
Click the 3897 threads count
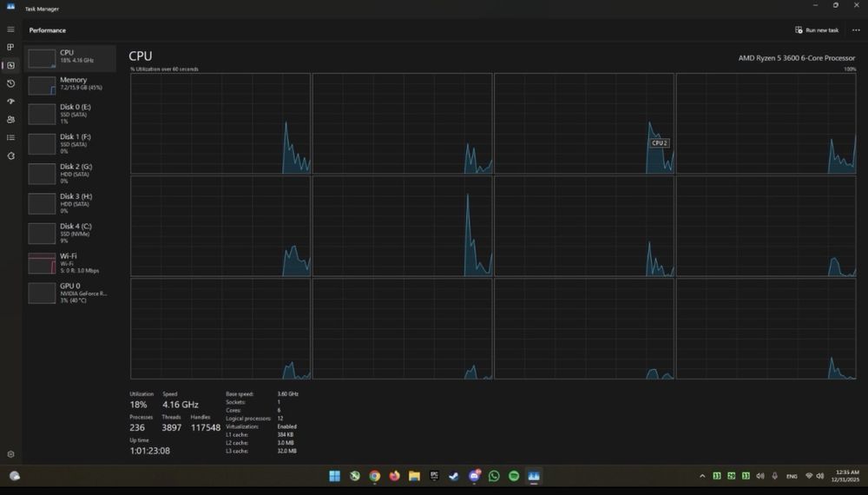[x=172, y=427]
